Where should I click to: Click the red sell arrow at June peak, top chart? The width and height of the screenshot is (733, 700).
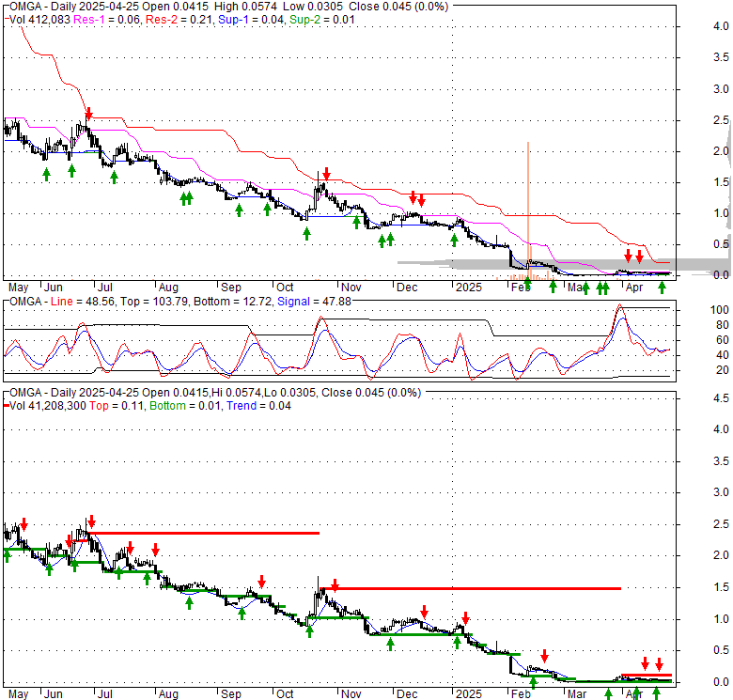pos(88,114)
